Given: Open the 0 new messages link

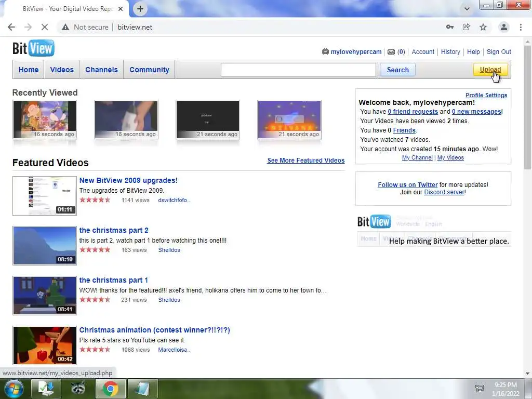Looking at the screenshot, I should [476, 112].
